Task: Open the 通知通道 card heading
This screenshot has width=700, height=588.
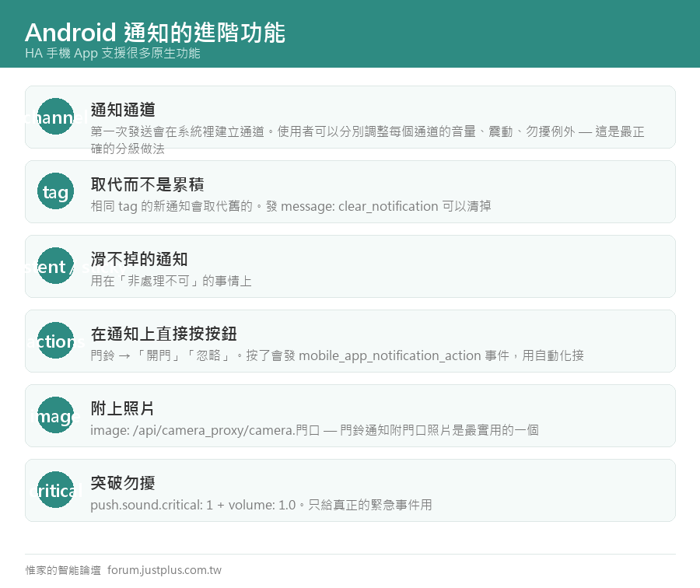Action: (x=123, y=110)
